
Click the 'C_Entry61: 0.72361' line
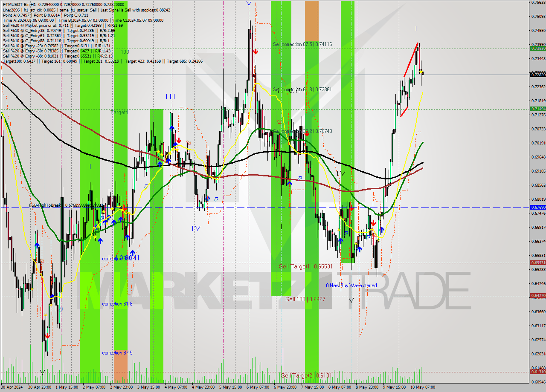[59, 36]
